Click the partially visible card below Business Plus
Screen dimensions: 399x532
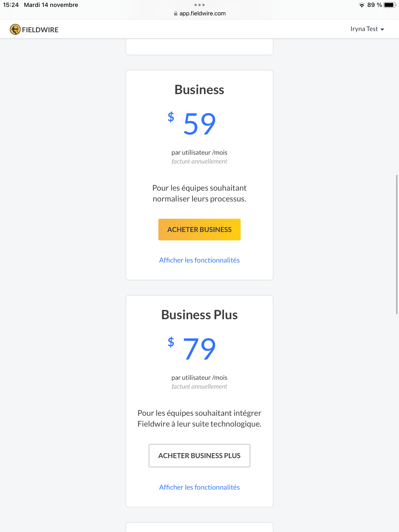199,527
